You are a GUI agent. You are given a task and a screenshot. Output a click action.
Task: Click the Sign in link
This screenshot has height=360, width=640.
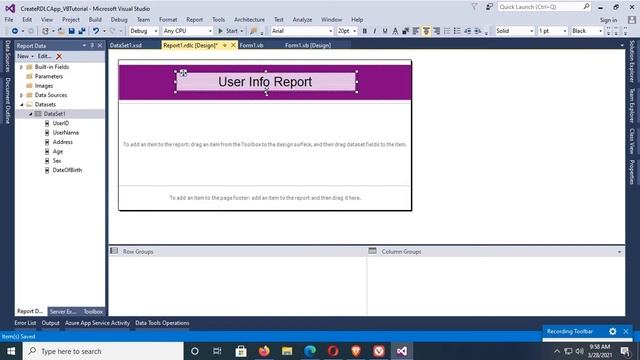tap(608, 20)
